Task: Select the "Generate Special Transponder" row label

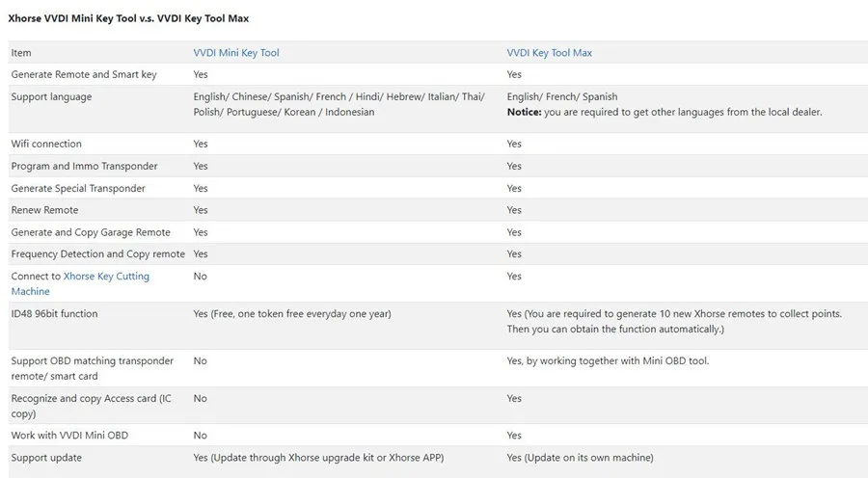Action: (x=78, y=188)
